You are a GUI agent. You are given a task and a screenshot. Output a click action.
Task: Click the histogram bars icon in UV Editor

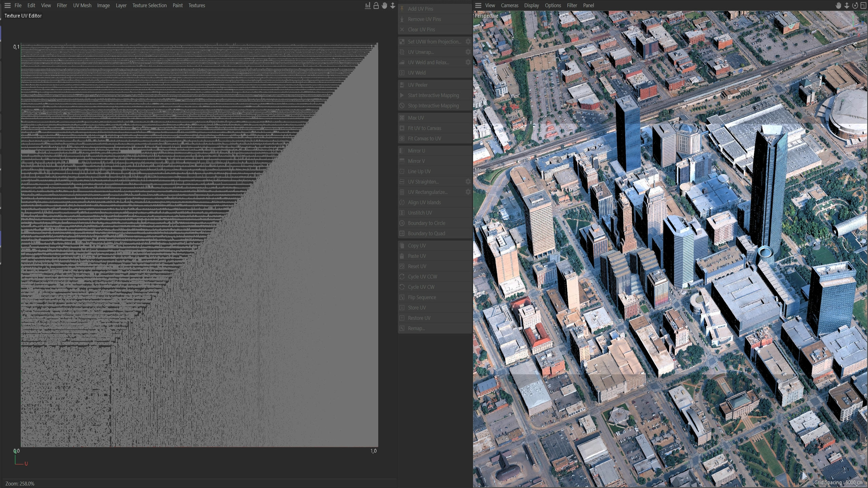(368, 5)
